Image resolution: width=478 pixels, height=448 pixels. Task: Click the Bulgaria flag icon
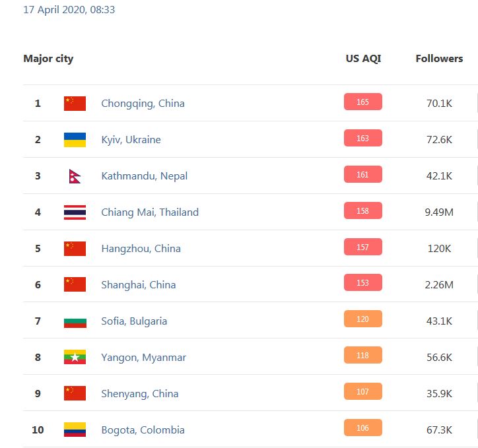(x=75, y=321)
